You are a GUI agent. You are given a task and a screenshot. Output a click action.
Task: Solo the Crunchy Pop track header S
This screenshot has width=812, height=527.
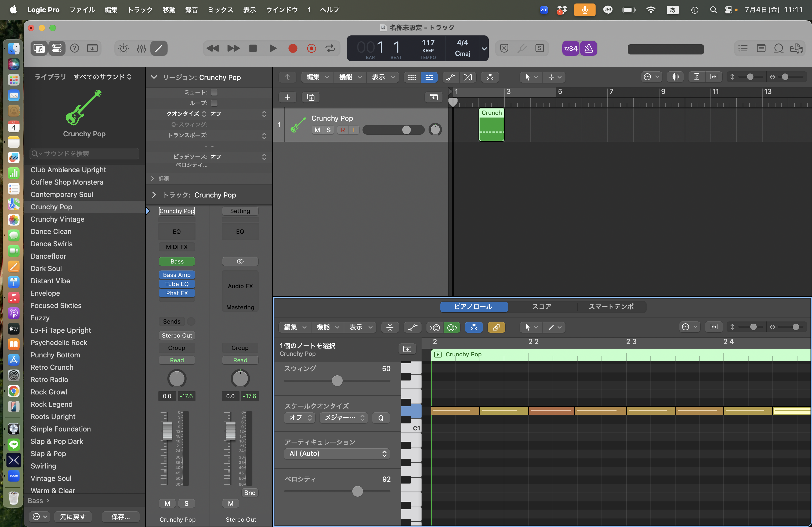(329, 130)
